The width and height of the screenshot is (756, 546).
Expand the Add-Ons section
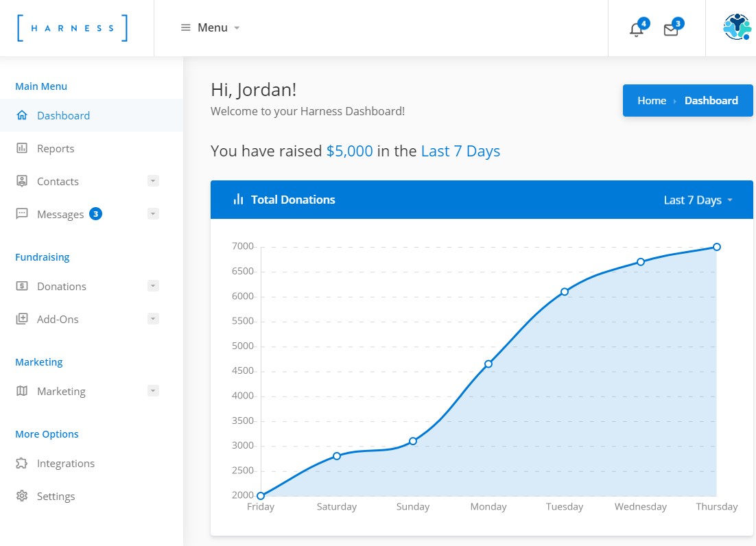pyautogui.click(x=152, y=318)
